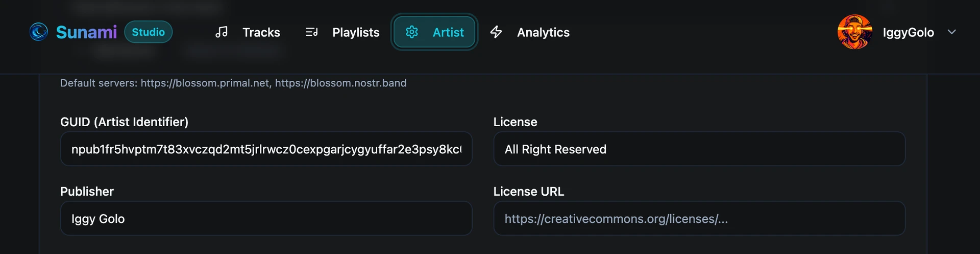
Task: Open the Analytics tab
Action: 543,32
